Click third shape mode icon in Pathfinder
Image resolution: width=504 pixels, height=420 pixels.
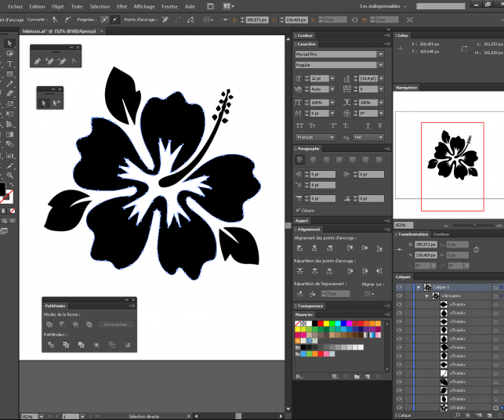point(75,324)
